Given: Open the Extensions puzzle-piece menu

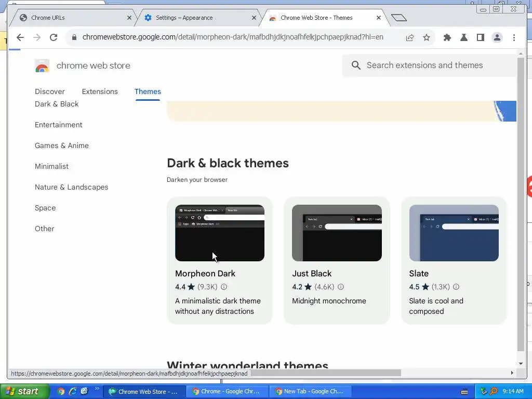Looking at the screenshot, I should [x=447, y=37].
